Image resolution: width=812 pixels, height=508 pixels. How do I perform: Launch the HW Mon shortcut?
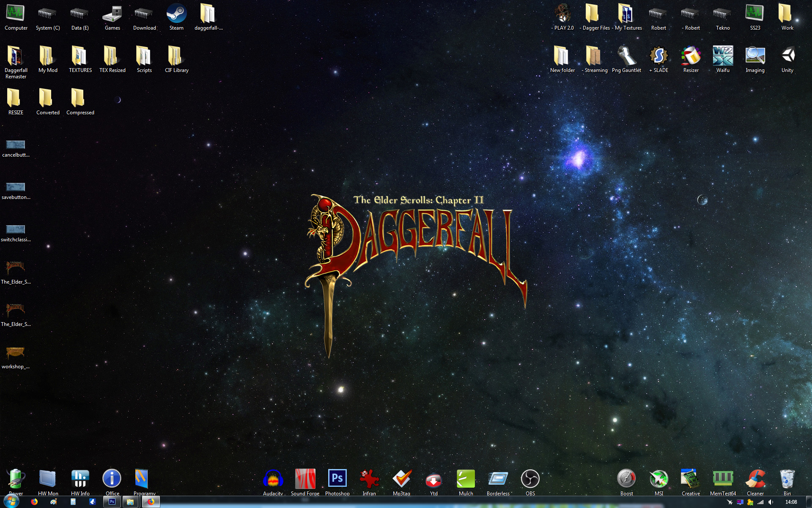48,482
